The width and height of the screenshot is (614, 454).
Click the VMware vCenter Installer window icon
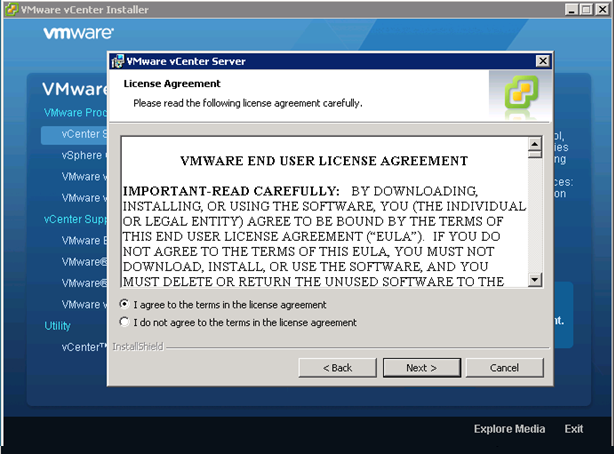(x=11, y=9)
